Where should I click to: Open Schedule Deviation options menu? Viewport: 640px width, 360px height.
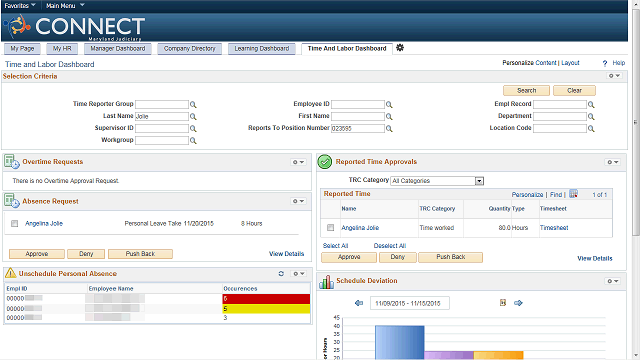[x=613, y=281]
